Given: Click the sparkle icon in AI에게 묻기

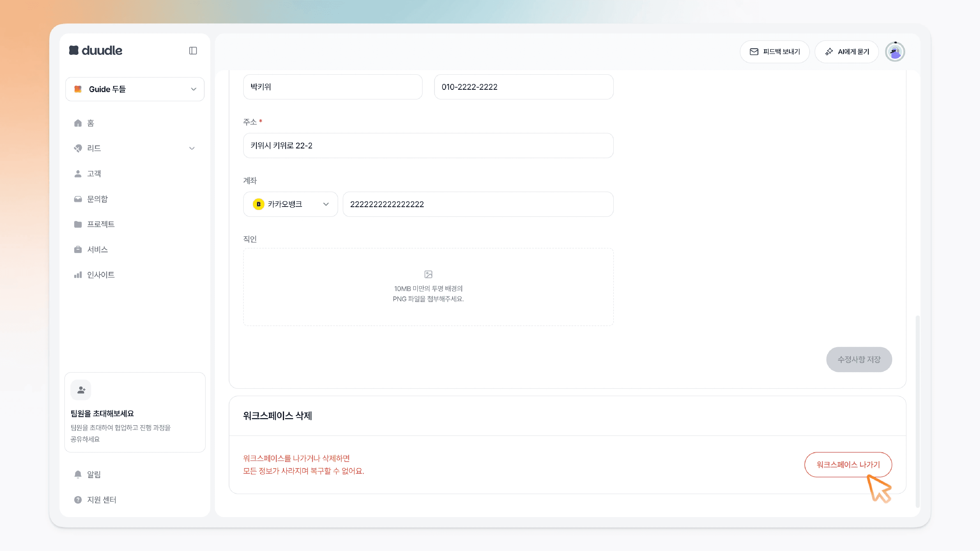Looking at the screenshot, I should [x=829, y=52].
